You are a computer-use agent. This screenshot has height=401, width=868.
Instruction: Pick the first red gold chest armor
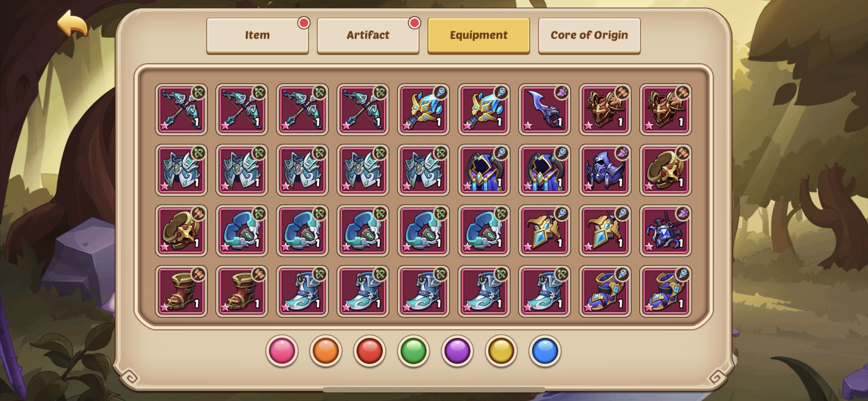tap(605, 109)
